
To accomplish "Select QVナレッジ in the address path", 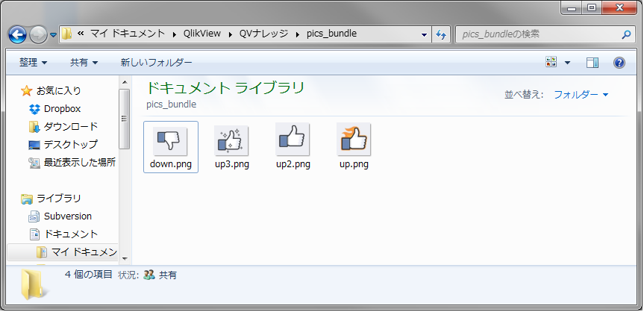I will [263, 34].
